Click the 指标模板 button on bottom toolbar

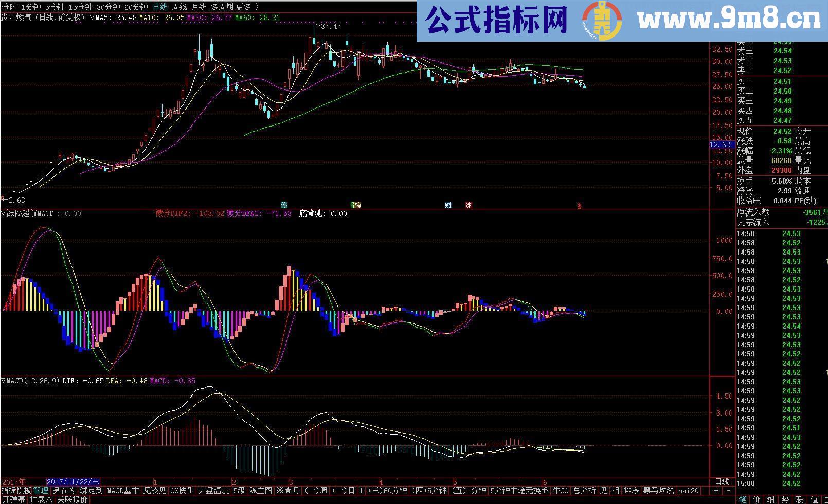(15, 490)
